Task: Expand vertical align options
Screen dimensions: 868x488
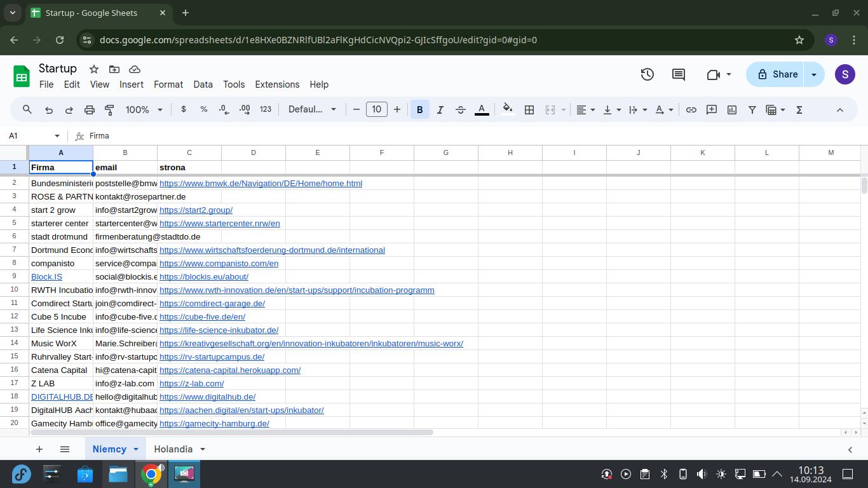Action: 618,109
